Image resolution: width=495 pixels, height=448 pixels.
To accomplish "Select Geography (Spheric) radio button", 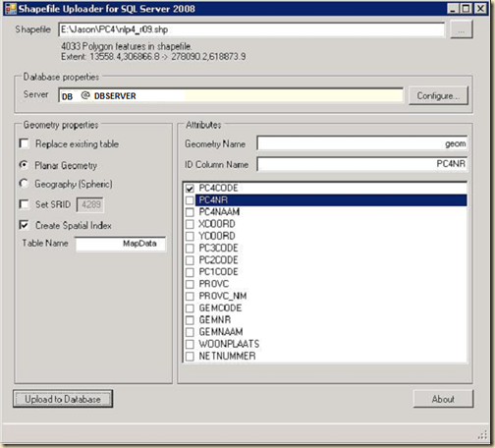I will pos(24,184).
